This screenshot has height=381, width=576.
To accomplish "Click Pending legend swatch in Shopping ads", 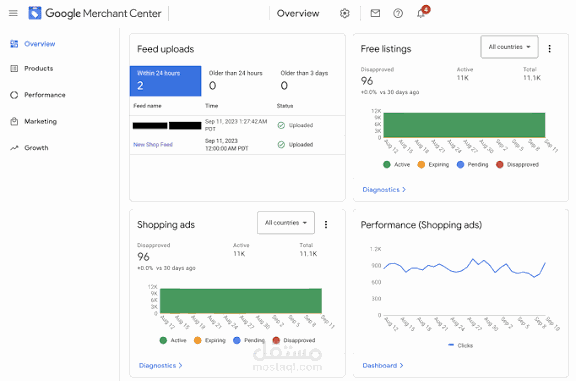I will (237, 340).
